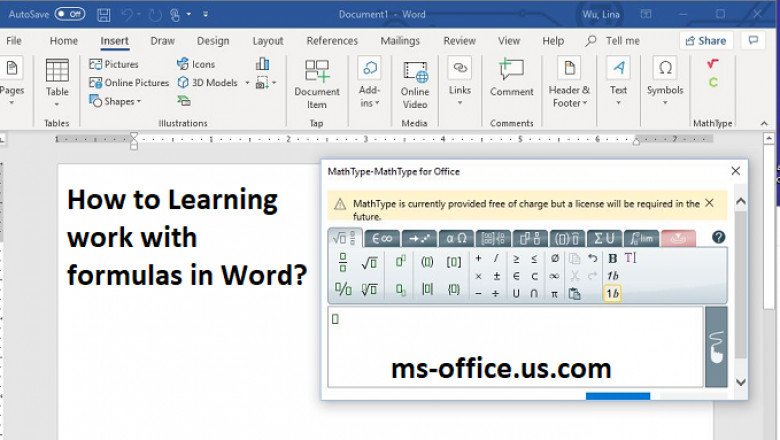
Task: Insert a square root template
Action: tap(369, 262)
